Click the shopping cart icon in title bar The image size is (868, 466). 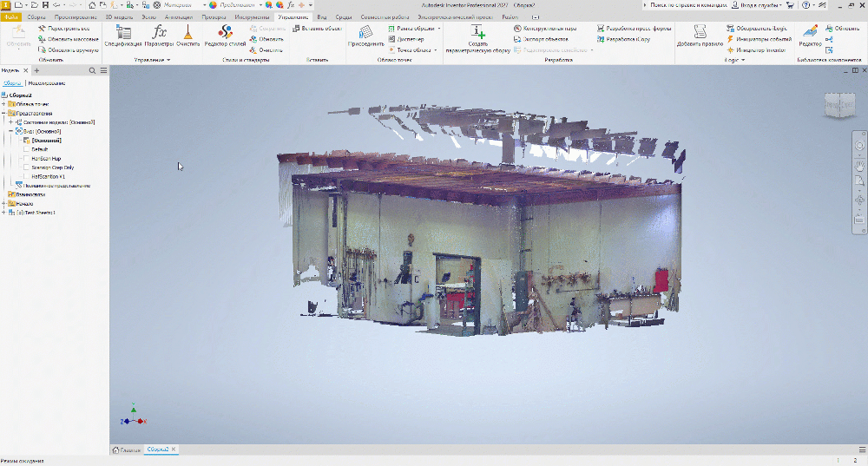click(790, 5)
